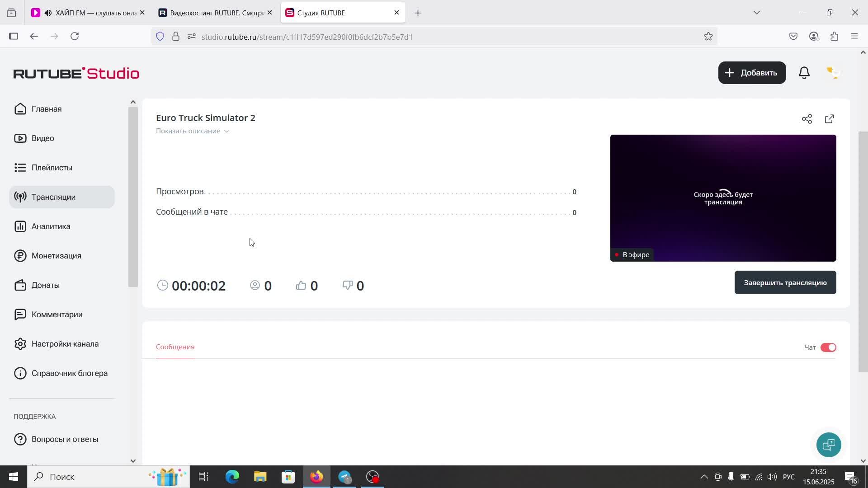
Task: Open the support chat widget
Action: (829, 445)
